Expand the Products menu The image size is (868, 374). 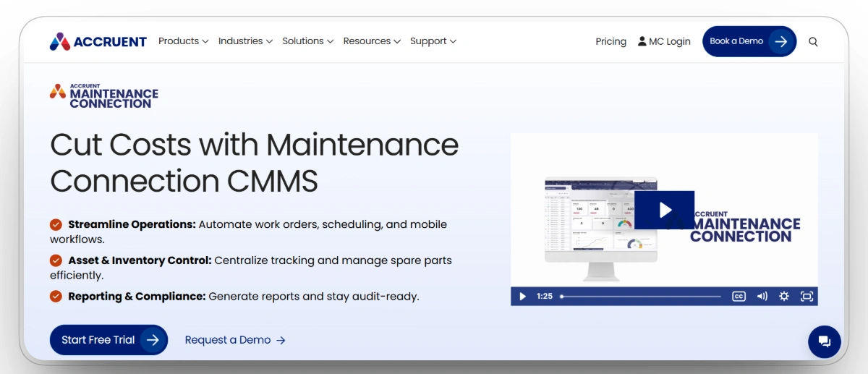(x=184, y=41)
